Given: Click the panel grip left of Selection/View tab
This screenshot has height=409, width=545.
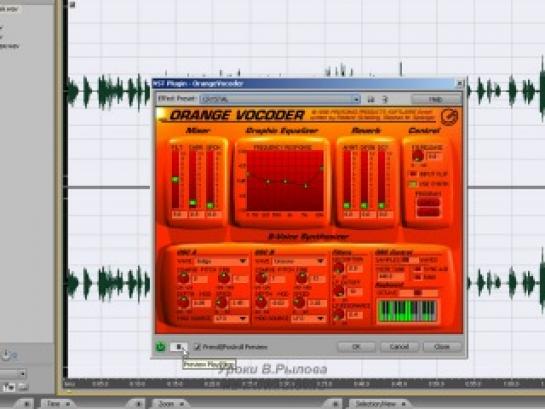Looking at the screenshot, I should pyautogui.click(x=335, y=404).
